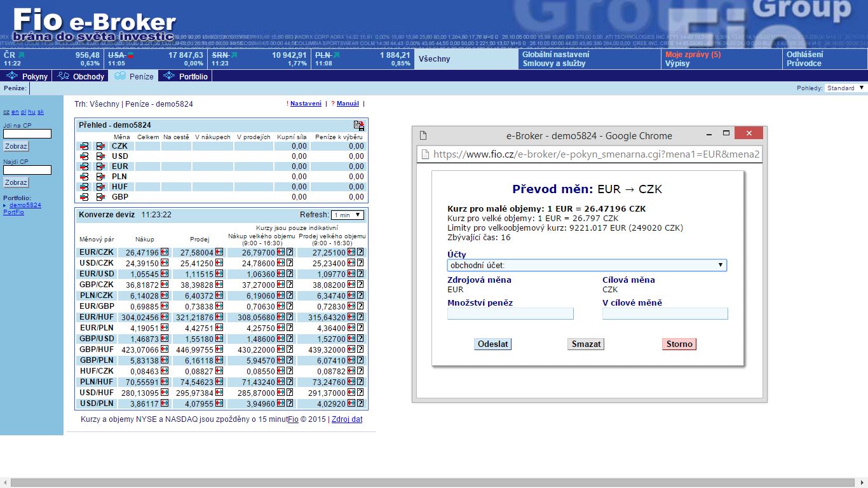This screenshot has width=868, height=488.
Task: Open Globální nastavení menu
Action: 555,55
